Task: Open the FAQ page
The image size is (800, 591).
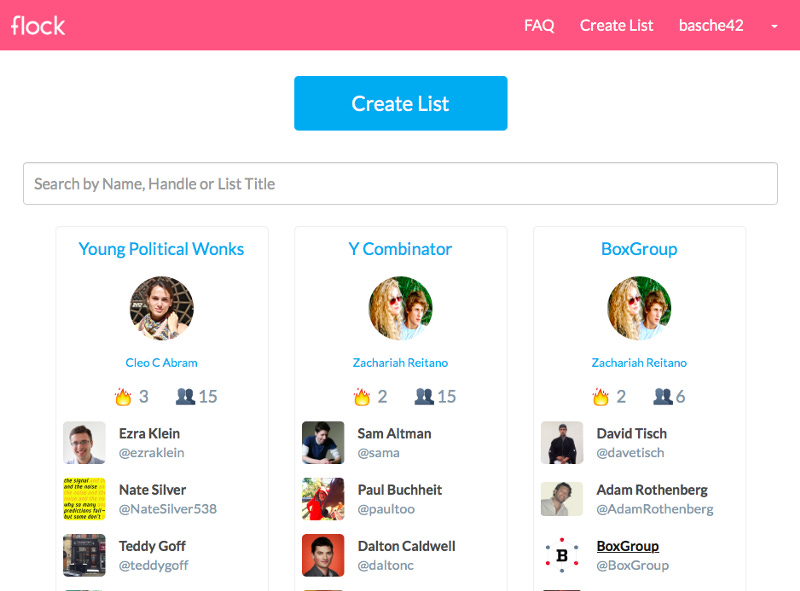Action: click(539, 26)
